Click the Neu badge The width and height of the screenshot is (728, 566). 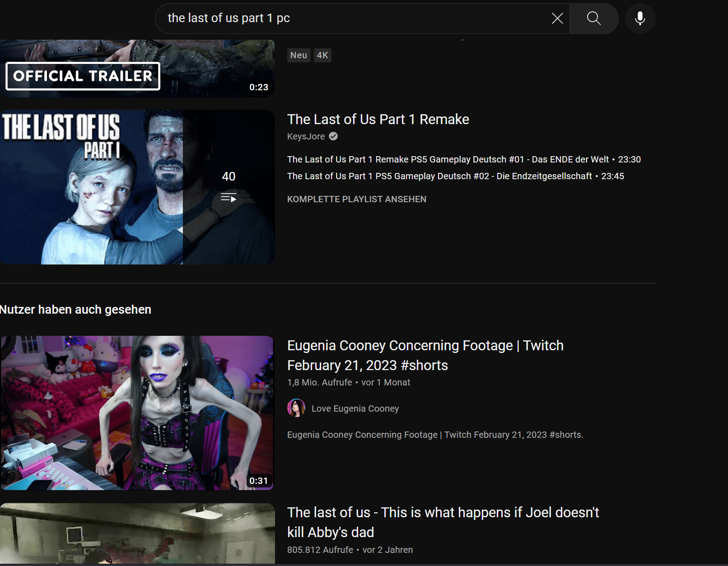[299, 55]
